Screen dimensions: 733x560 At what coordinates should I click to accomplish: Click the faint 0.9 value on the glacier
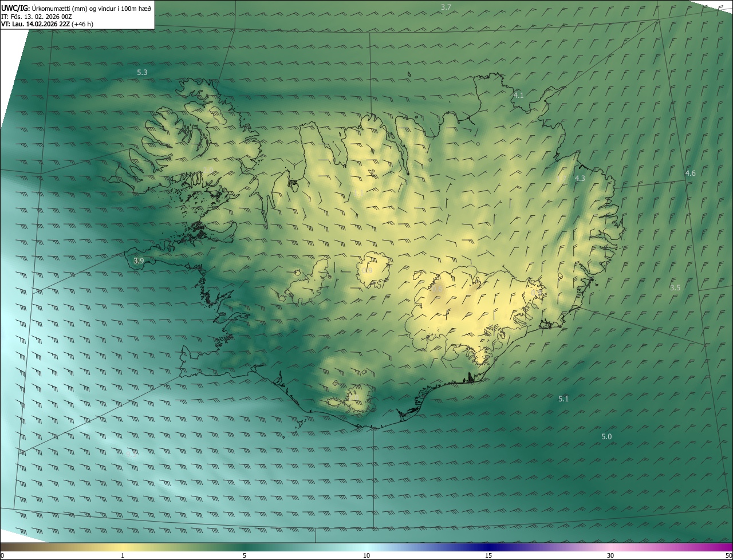366,270
